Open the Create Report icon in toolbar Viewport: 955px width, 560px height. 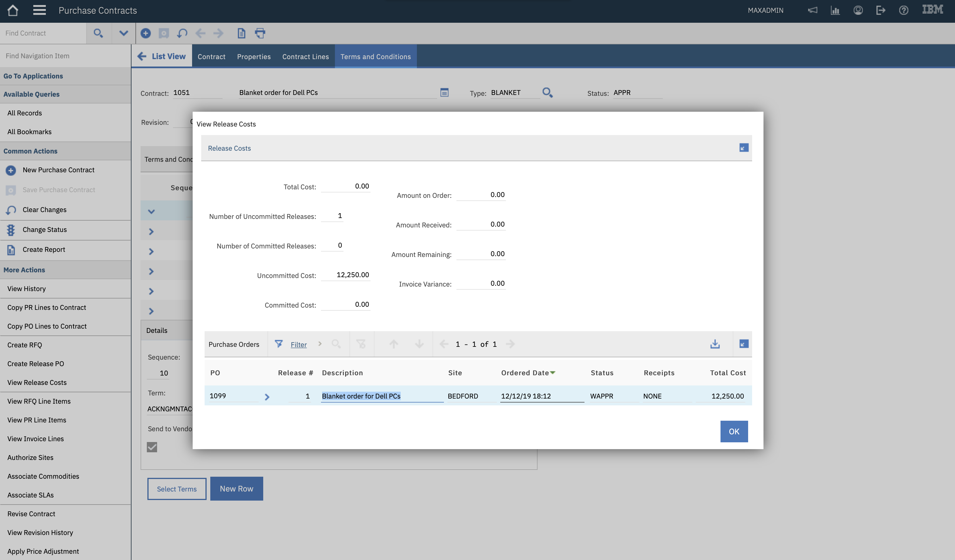(241, 33)
